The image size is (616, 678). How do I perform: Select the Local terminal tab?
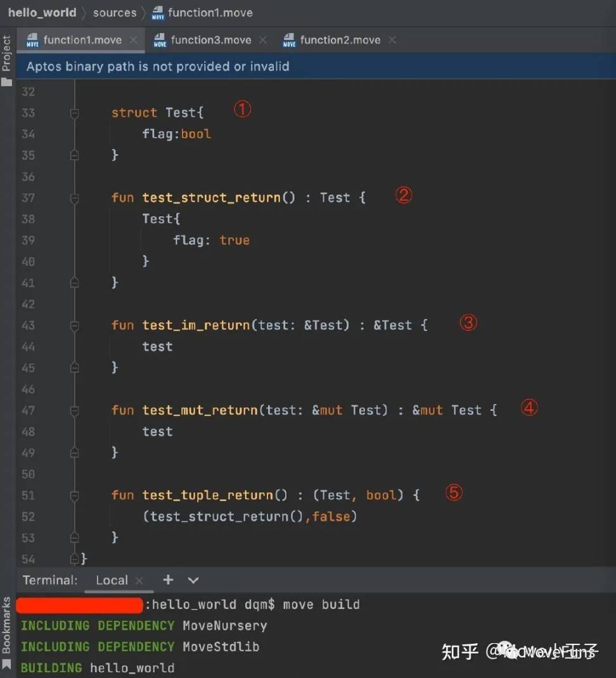[x=112, y=580]
